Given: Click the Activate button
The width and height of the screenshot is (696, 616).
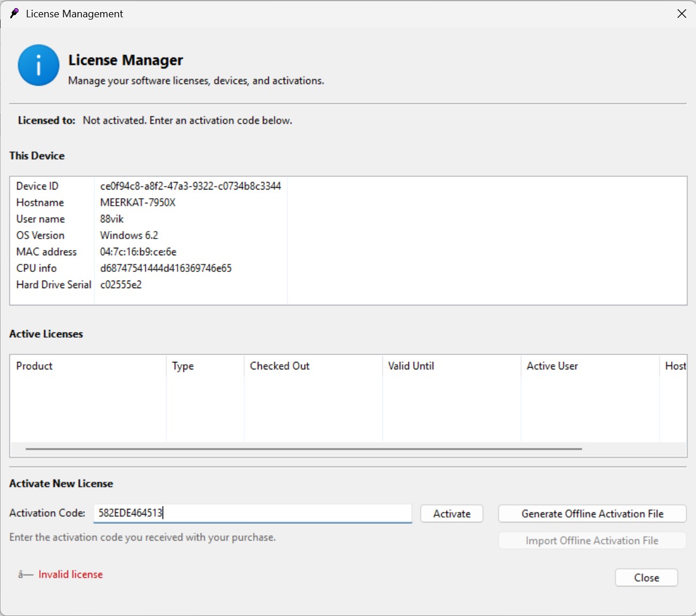Looking at the screenshot, I should click(x=452, y=513).
